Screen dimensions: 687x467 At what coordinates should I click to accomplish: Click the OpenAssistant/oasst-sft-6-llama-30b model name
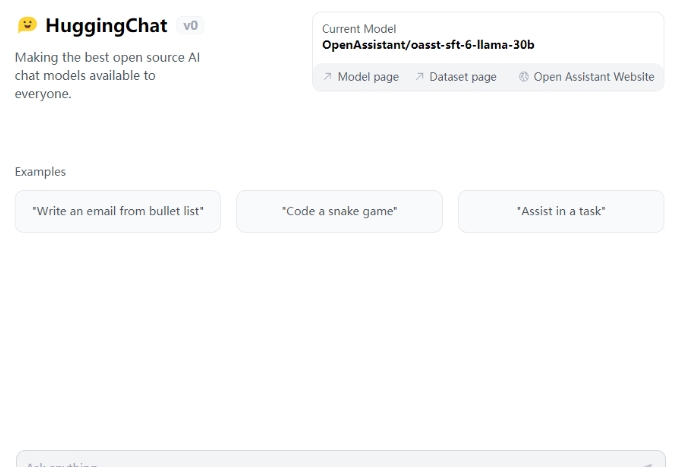428,45
